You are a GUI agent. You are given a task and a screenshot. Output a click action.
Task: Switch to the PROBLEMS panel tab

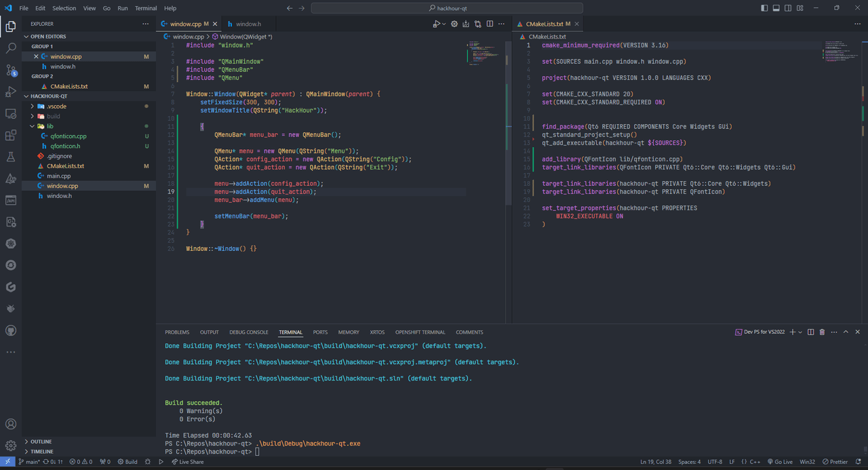[x=177, y=332]
